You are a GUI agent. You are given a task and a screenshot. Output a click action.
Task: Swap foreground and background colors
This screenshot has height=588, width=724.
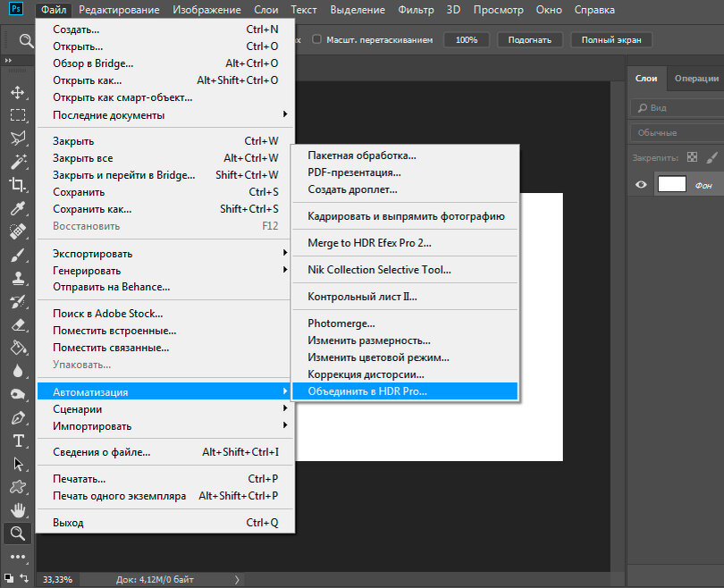coord(24,578)
